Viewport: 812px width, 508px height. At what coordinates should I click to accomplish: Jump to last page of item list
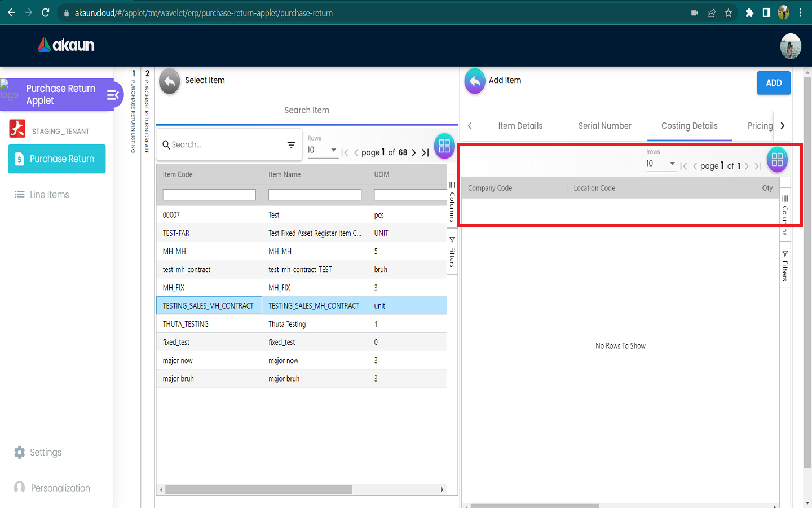[426, 152]
